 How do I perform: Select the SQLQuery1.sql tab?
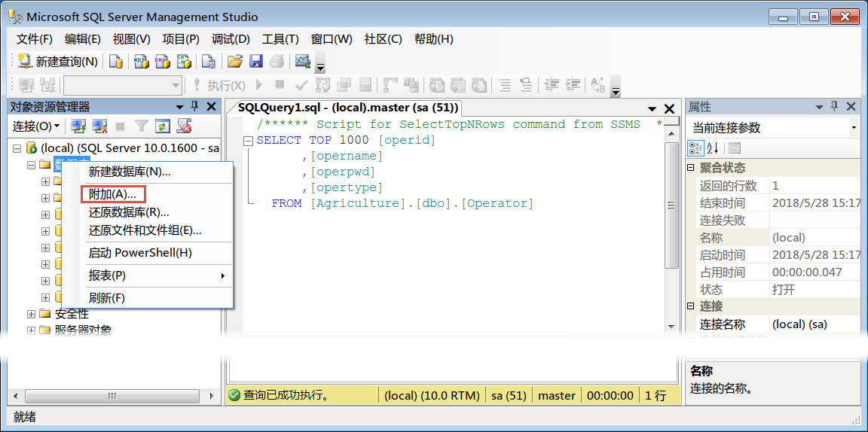pyautogui.click(x=347, y=108)
